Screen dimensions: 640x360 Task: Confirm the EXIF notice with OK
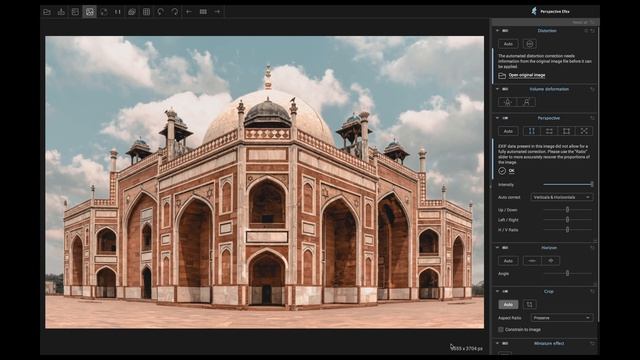point(511,171)
